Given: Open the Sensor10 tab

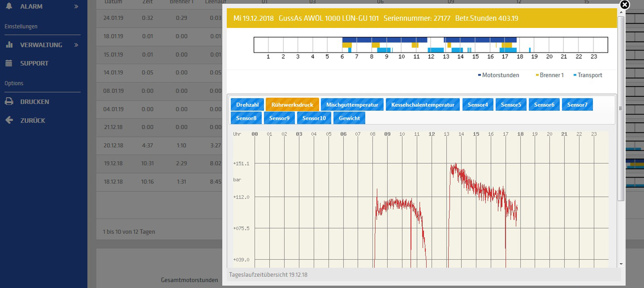Looking at the screenshot, I should click(314, 118).
